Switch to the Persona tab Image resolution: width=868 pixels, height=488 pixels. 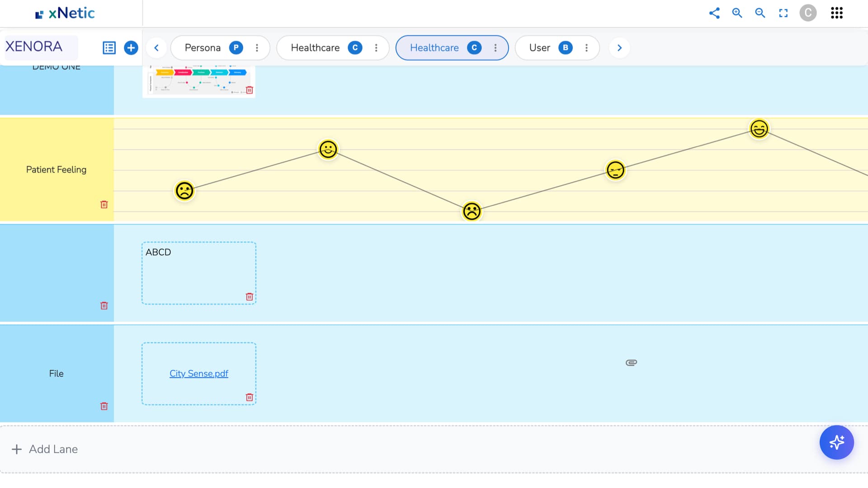[x=203, y=48]
